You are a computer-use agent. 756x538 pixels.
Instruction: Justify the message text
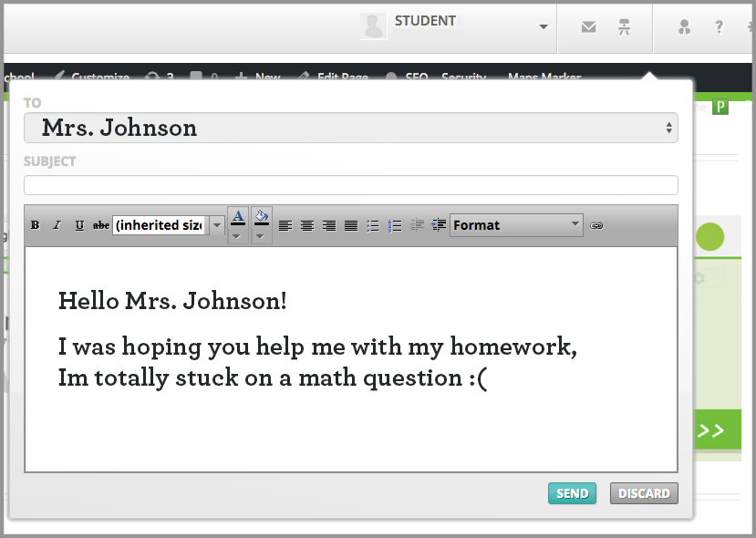pyautogui.click(x=351, y=225)
